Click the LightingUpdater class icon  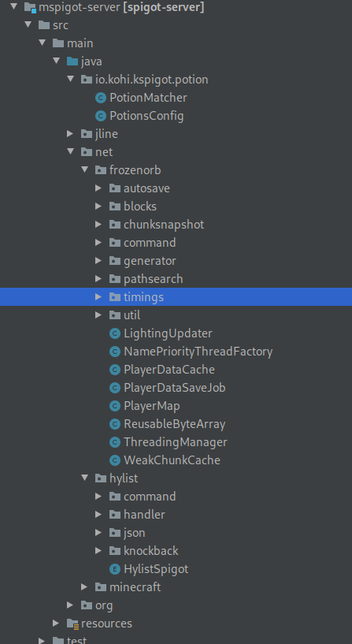tap(115, 333)
